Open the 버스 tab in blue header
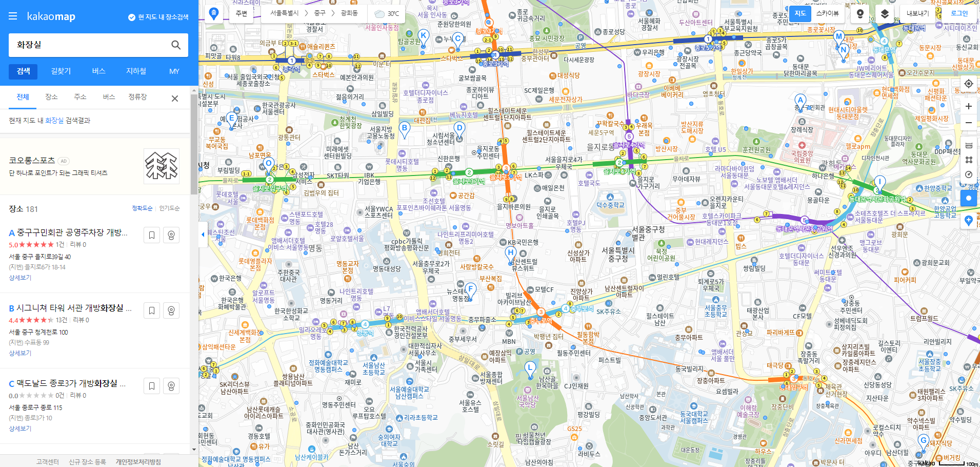This screenshot has width=980, height=467. (99, 71)
